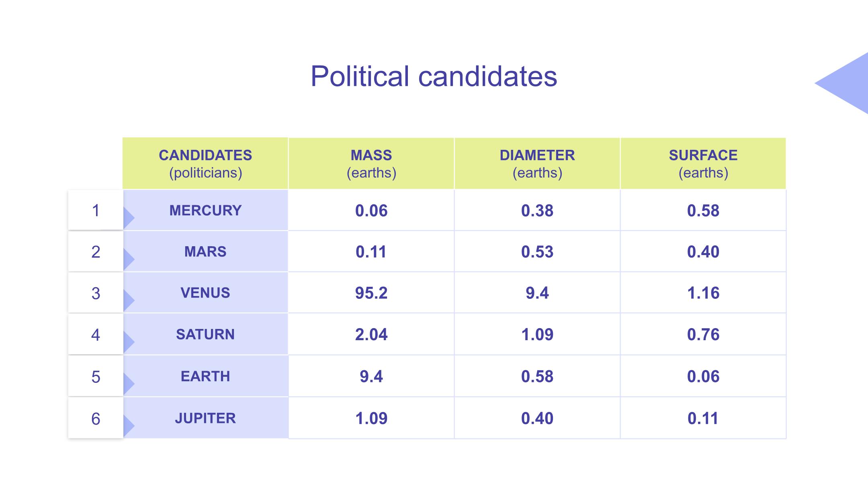Select the "Political candidates" slide title
Image resolution: width=868 pixels, height=488 pixels.
click(x=434, y=76)
